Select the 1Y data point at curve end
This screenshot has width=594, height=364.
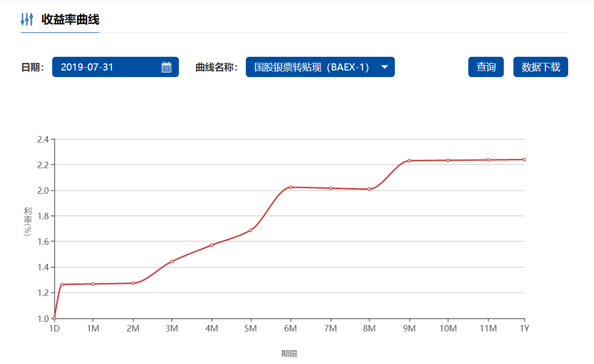524,159
